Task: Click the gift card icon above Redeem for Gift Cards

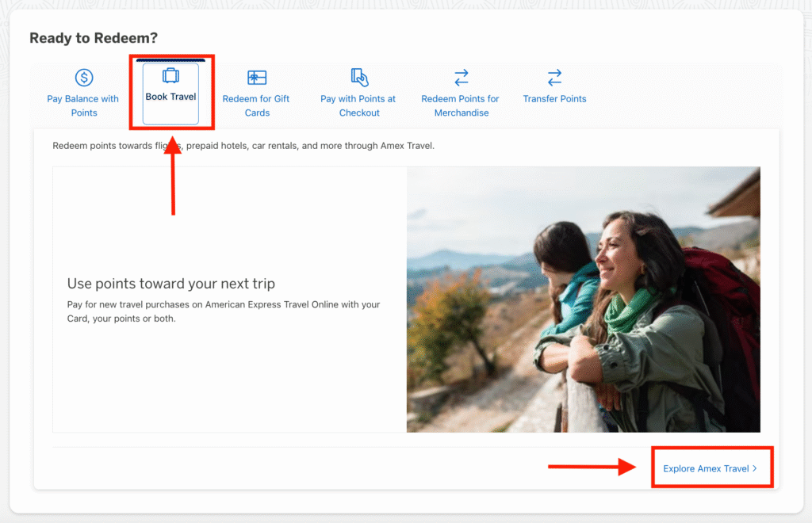Action: (x=257, y=78)
